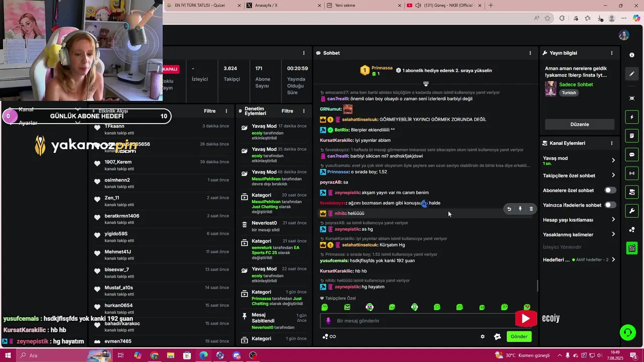
Task: Collapse the chat leaderboard banner arrow
Action: (426, 84)
